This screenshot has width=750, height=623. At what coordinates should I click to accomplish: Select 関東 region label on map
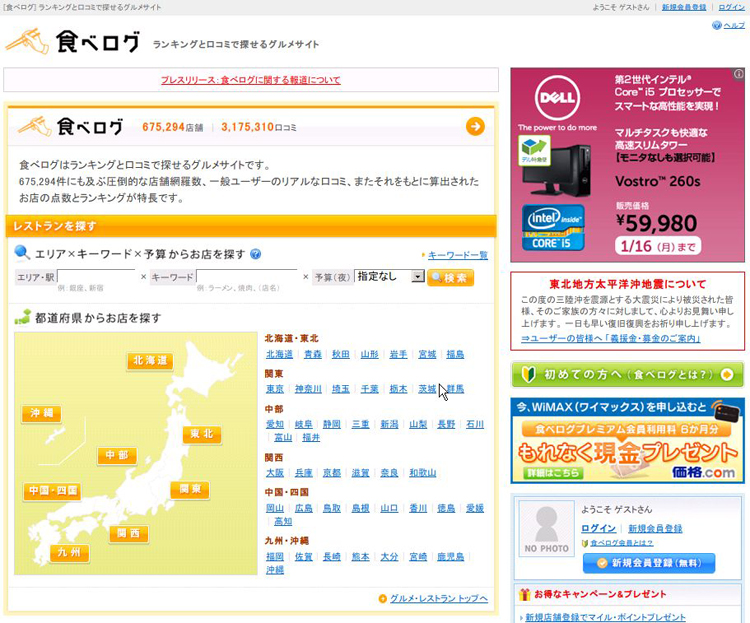188,489
